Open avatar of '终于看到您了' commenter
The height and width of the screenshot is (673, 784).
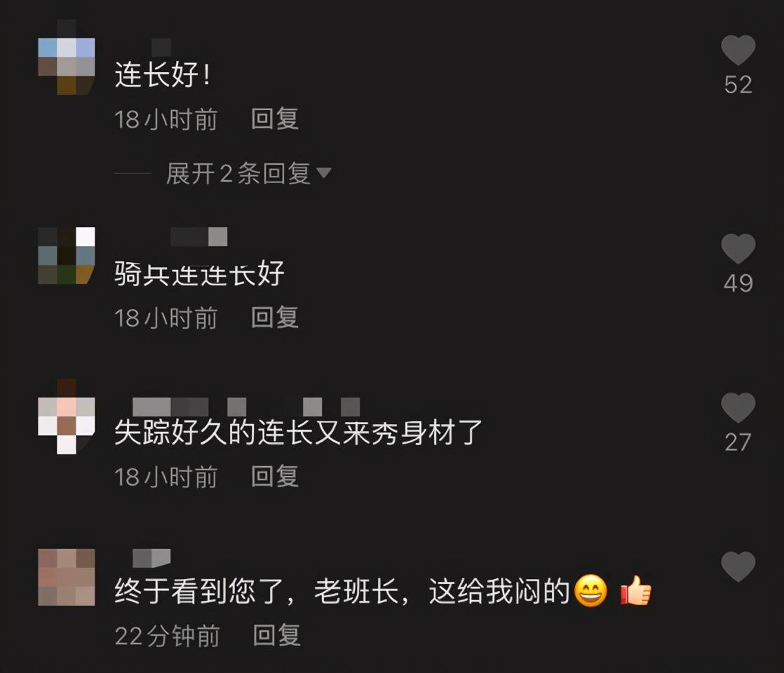pos(67,577)
